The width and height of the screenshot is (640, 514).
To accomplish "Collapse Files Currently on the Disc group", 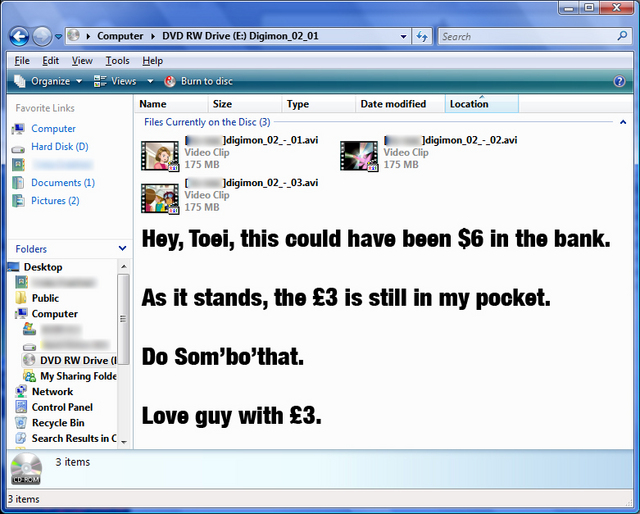I will pos(623,122).
